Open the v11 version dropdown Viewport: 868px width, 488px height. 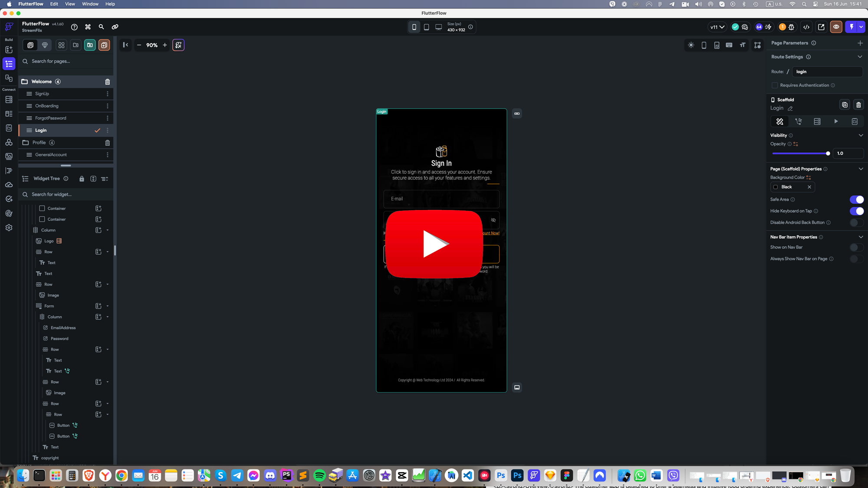click(x=717, y=26)
